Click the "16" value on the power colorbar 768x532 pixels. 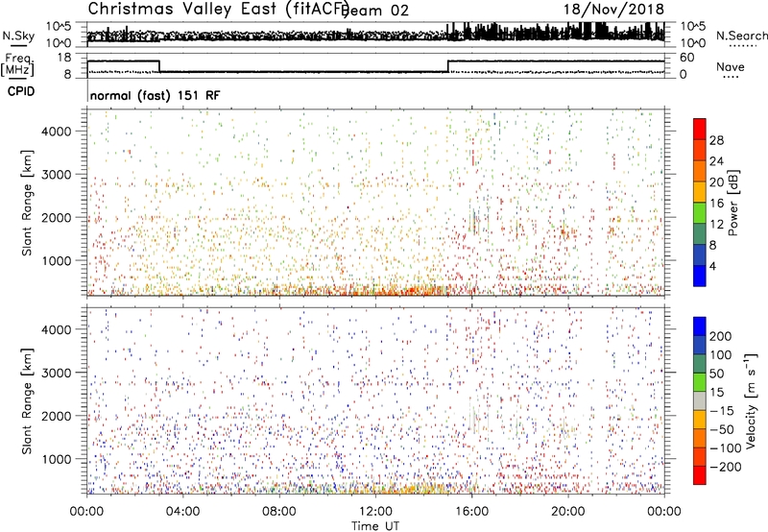pyautogui.click(x=716, y=204)
